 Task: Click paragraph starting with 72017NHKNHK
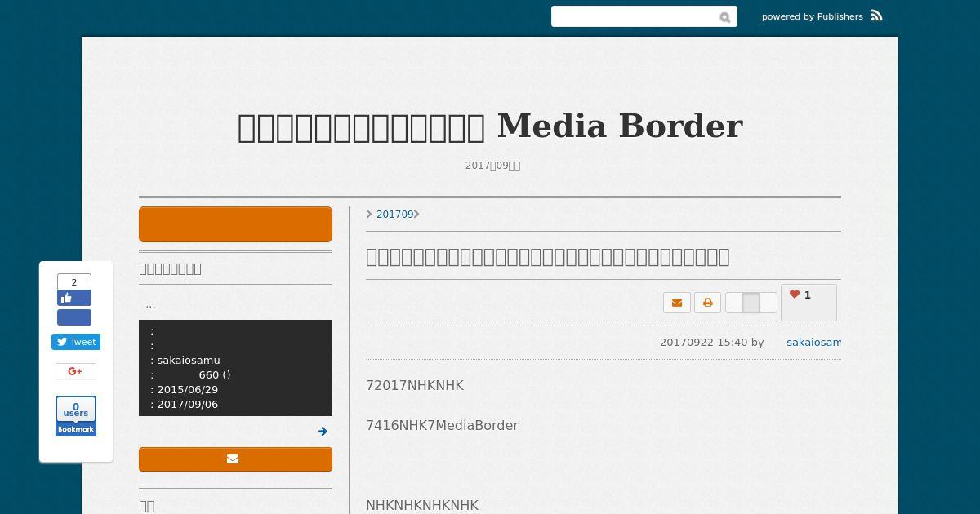pos(415,385)
